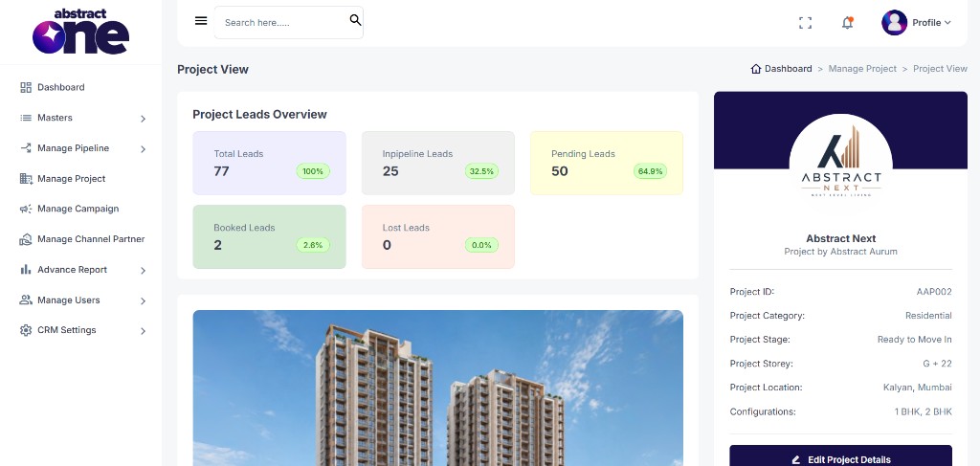Click the Manage Users people icon
Viewport: 980px width, 466px height.
click(26, 300)
